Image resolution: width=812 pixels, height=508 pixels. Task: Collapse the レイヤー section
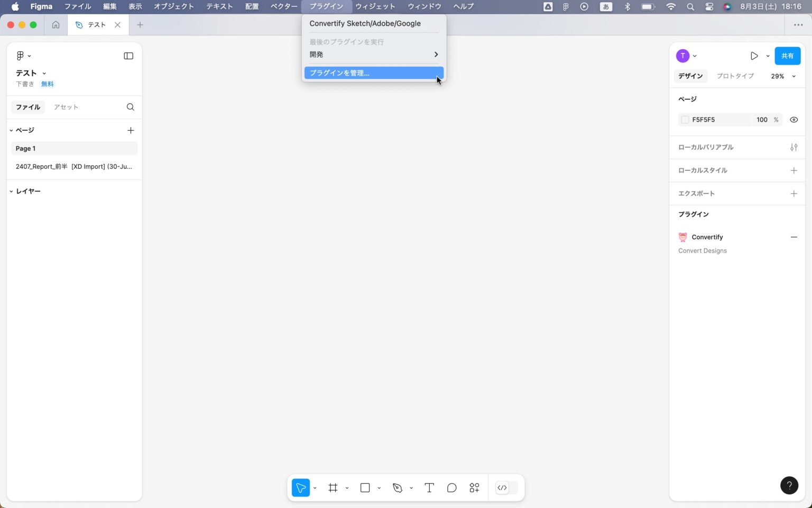click(12, 191)
